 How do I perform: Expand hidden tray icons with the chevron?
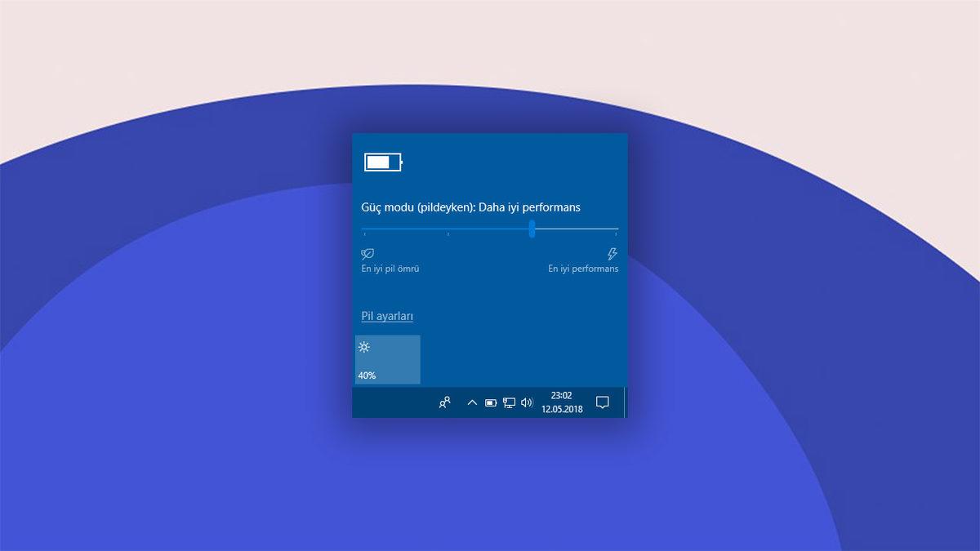(471, 402)
